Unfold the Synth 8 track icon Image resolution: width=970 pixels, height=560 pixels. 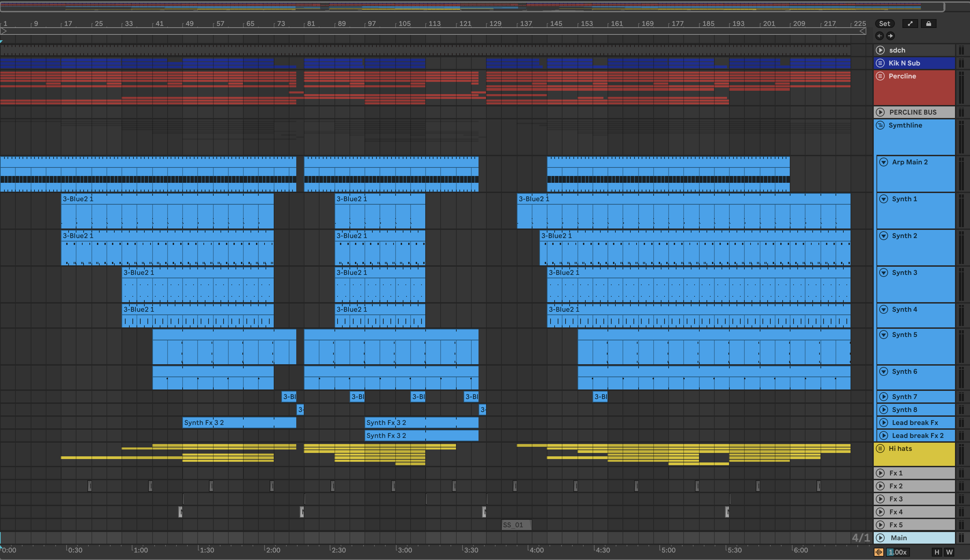point(884,410)
